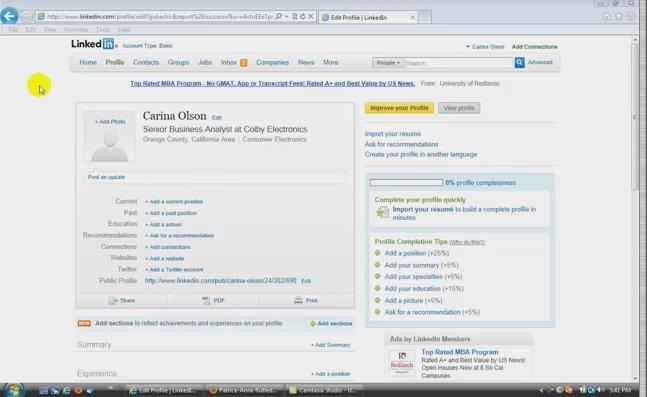Viewport: 647px width, 397px height.
Task: Click the Top Rated MBA Program banner link
Action: [272, 84]
